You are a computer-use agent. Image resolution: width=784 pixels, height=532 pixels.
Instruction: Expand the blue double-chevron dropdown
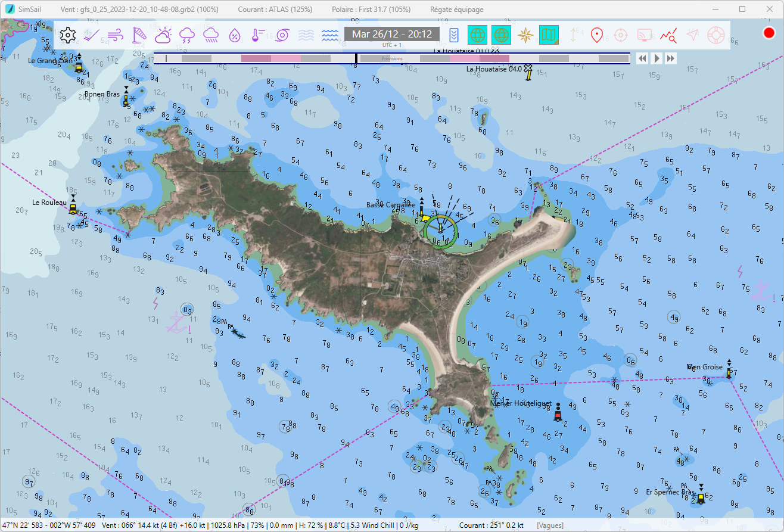(x=454, y=35)
